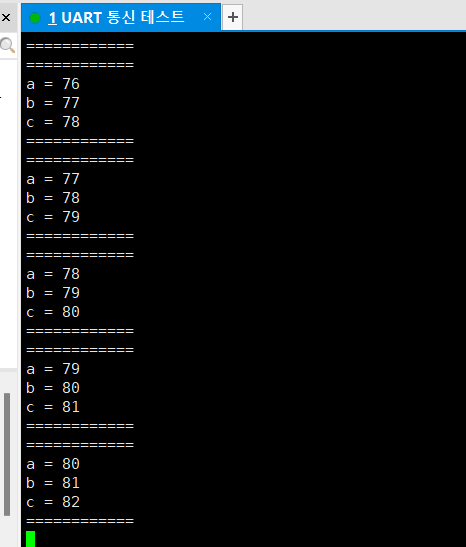Image resolution: width=466 pixels, height=547 pixels.
Task: Click the terminal line reading b = 80
Action: (x=53, y=388)
